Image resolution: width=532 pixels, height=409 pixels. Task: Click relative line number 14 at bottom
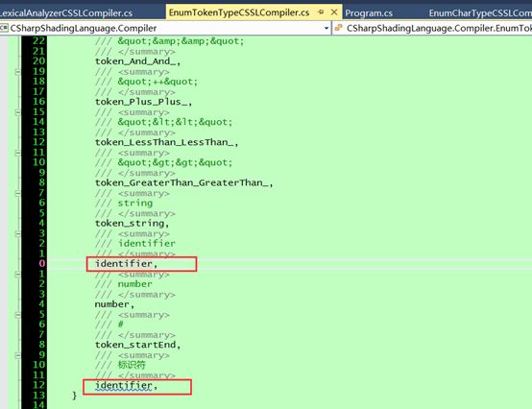click(x=38, y=404)
